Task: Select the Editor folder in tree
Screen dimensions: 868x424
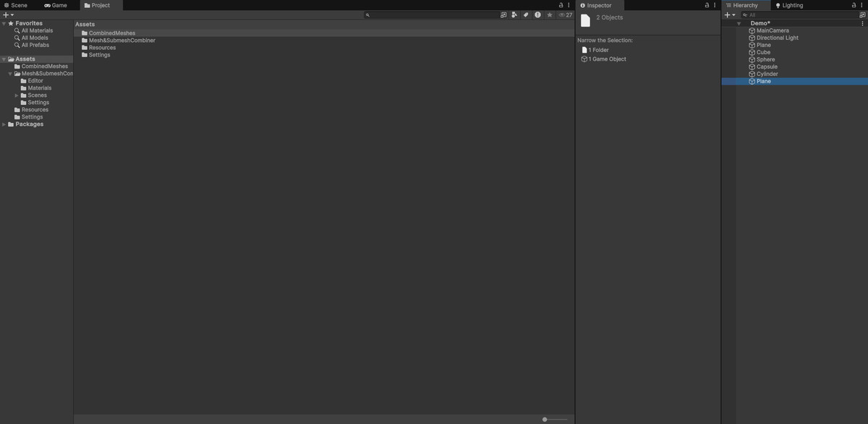Action: click(35, 81)
